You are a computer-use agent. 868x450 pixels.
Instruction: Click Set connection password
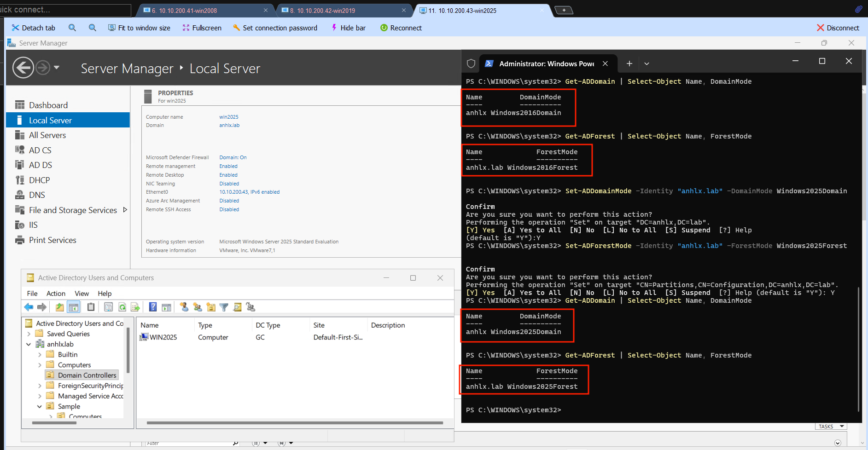(x=275, y=28)
